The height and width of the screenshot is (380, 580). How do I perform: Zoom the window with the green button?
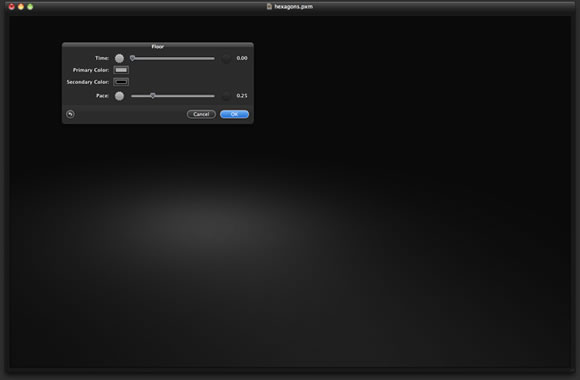pos(30,7)
